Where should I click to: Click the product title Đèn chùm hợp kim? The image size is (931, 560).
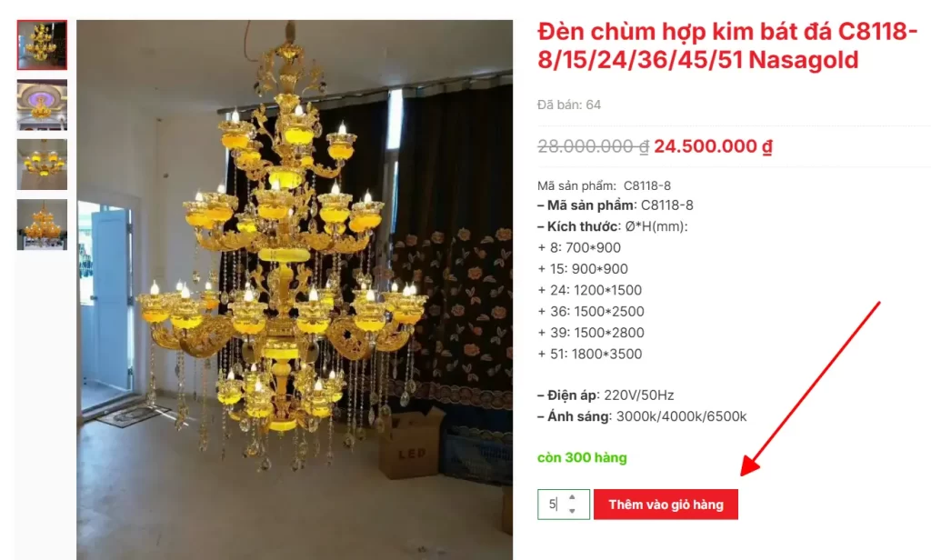728,45
